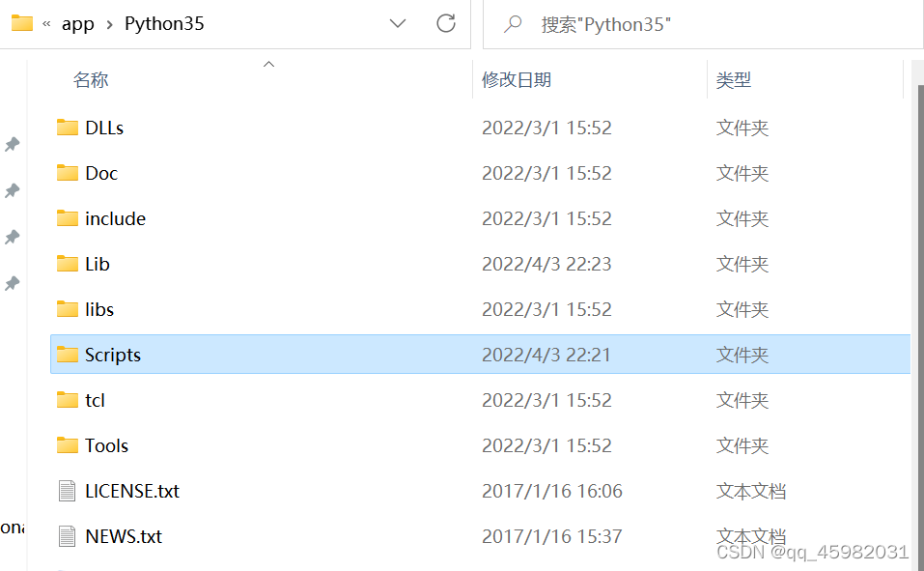Open the DLLs folder icon
The image size is (924, 571).
click(66, 127)
